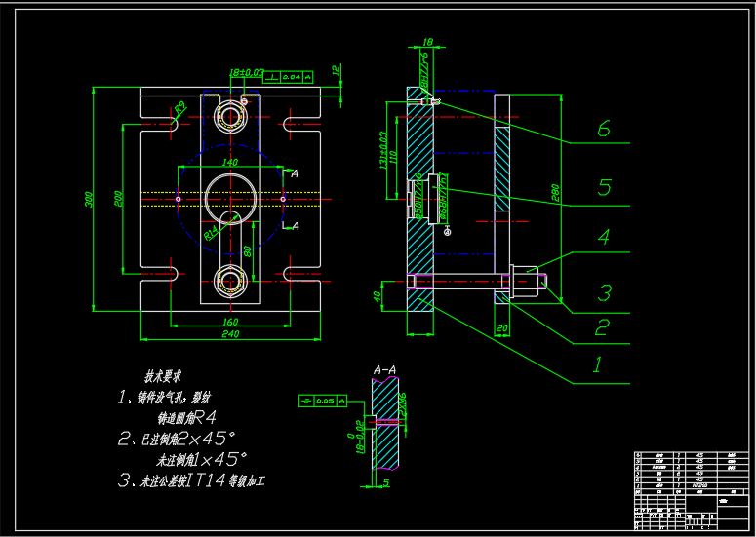Pick the 280 height dimension text
Screen dimensions: 756x537
point(555,193)
